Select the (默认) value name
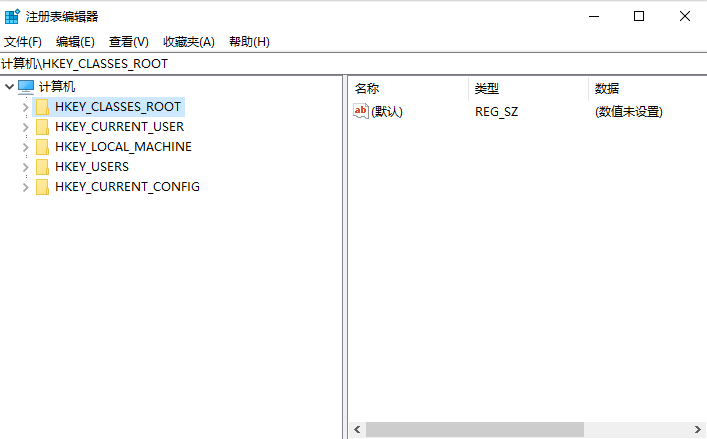The image size is (707, 439). coord(387,111)
